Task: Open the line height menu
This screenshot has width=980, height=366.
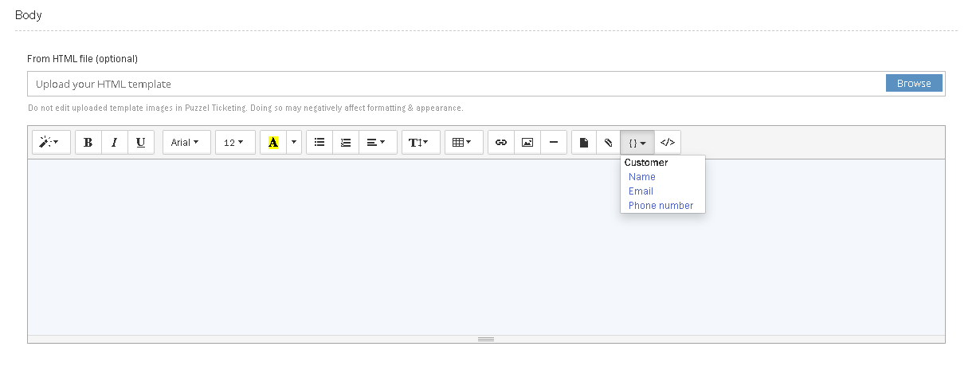Action: [x=421, y=143]
